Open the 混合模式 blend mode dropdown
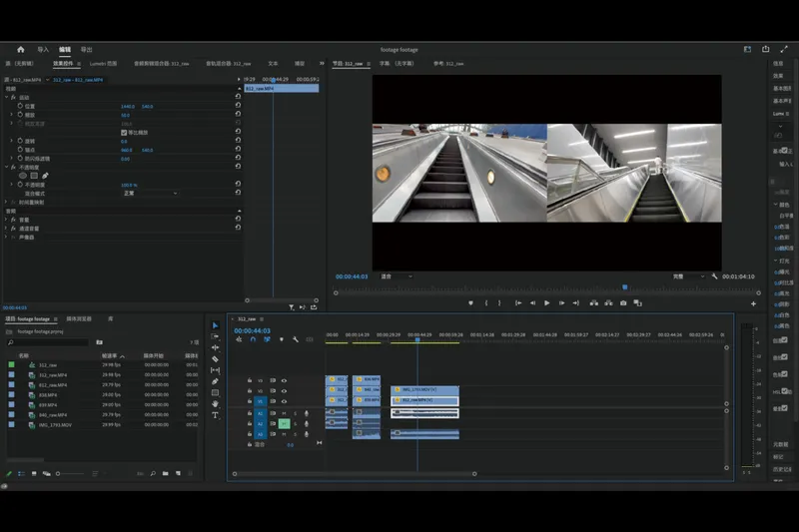 point(150,193)
